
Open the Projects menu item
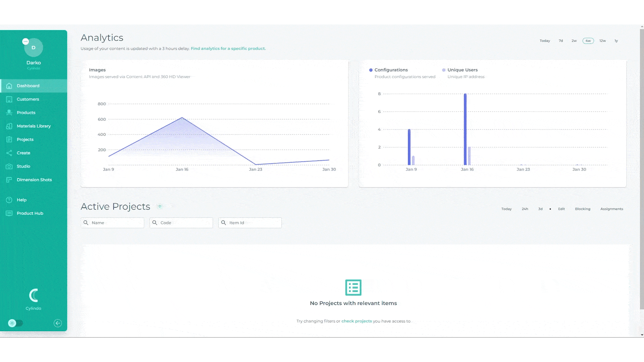click(x=34, y=139)
